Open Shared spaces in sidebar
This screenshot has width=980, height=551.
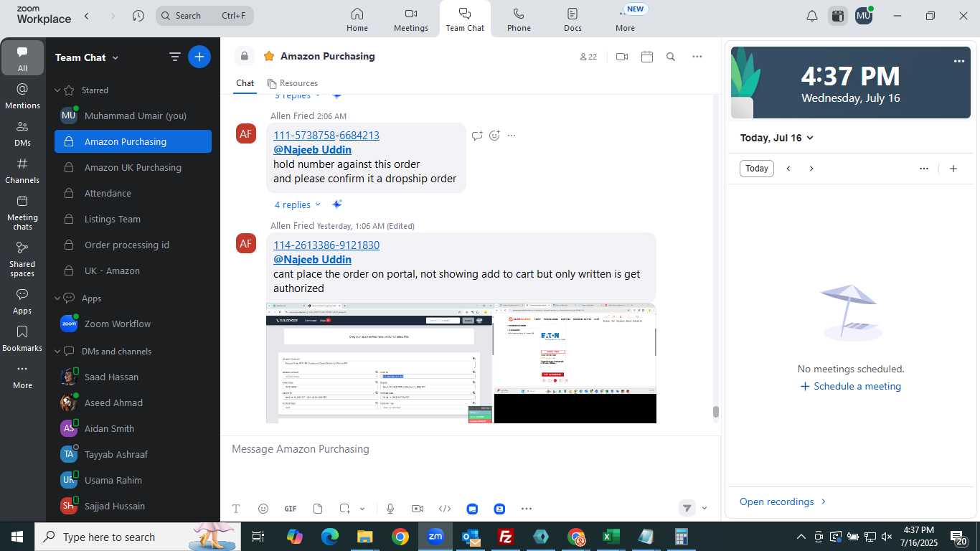pyautogui.click(x=22, y=259)
